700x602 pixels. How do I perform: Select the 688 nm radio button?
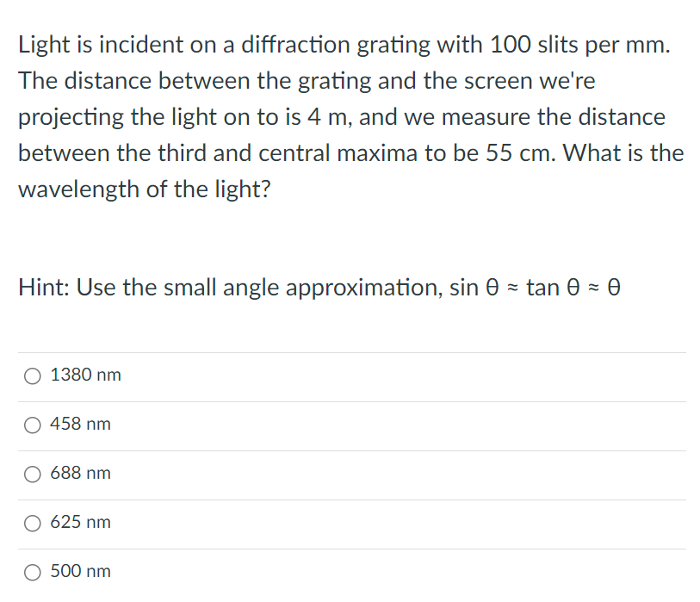[x=32, y=474]
